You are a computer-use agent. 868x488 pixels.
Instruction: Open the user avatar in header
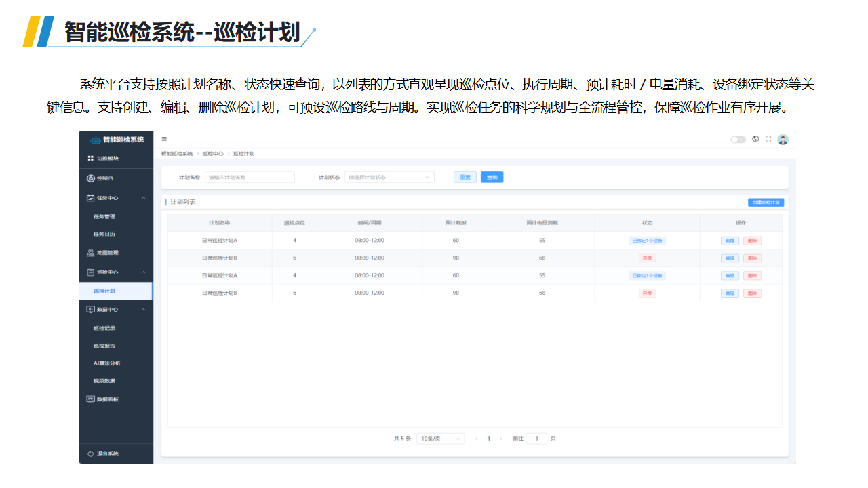pyautogui.click(x=783, y=140)
